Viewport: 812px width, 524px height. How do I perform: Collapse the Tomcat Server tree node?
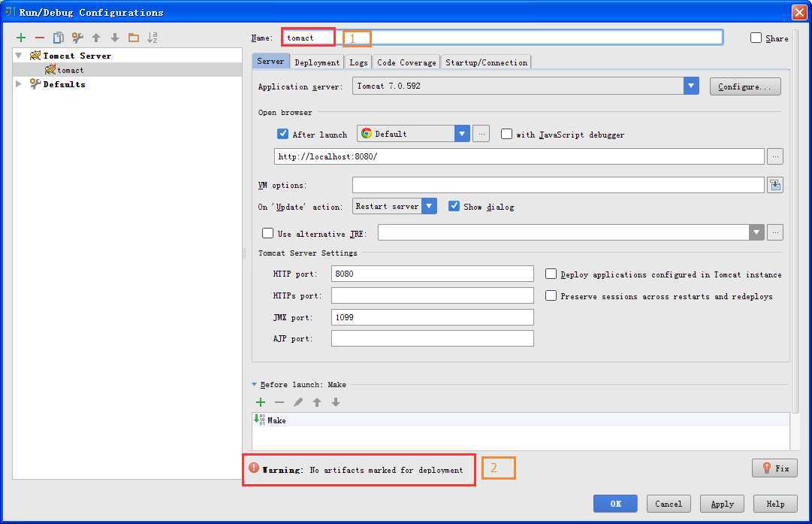pos(19,55)
